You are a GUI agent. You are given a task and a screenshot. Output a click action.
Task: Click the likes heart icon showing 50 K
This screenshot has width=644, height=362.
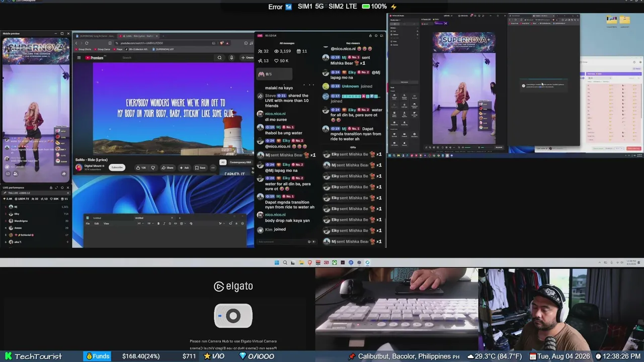pos(276,61)
